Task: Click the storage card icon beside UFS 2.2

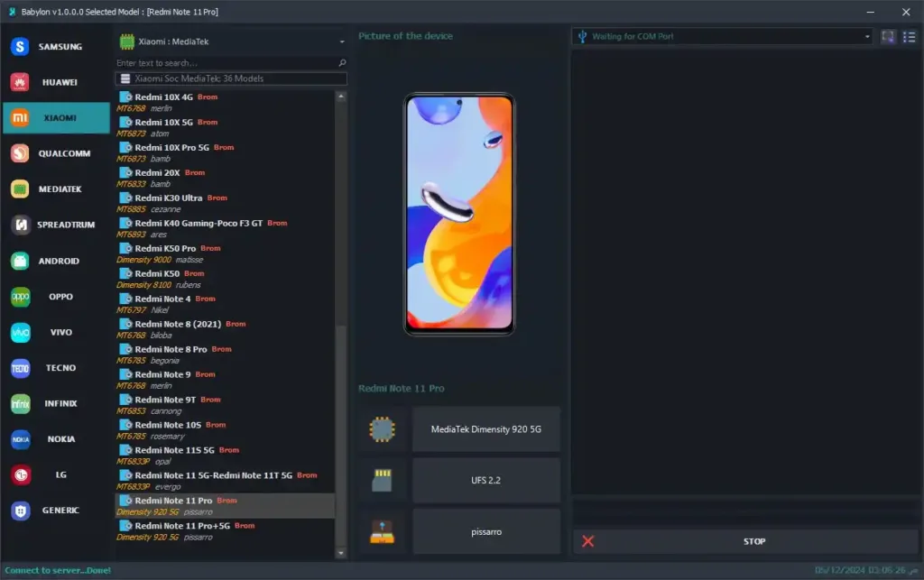Action: point(382,481)
